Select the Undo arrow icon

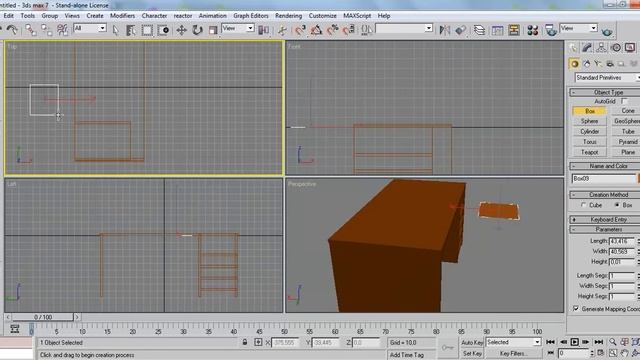tap(12, 30)
